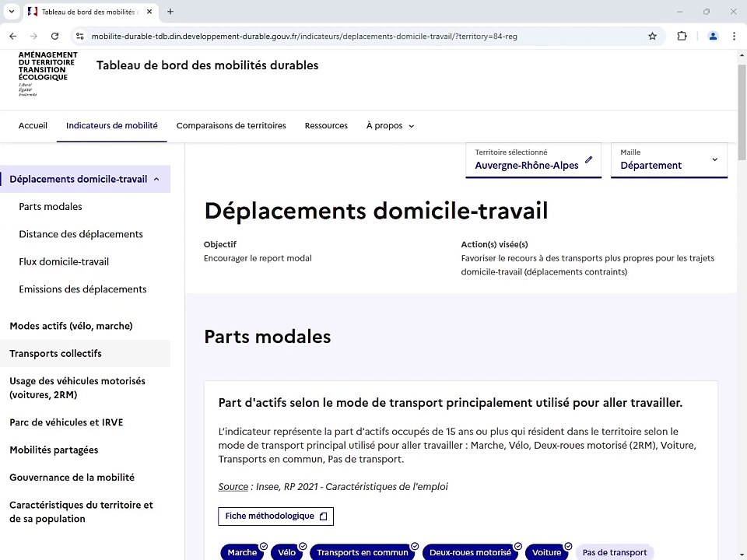This screenshot has height=560, width=747.
Task: Open the extensions puzzle icon
Action: 682,37
